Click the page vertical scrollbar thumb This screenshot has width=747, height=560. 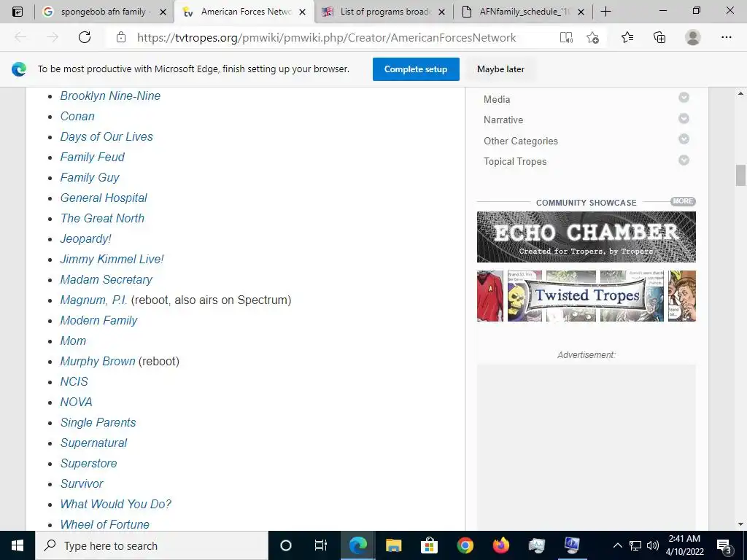pyautogui.click(x=740, y=175)
